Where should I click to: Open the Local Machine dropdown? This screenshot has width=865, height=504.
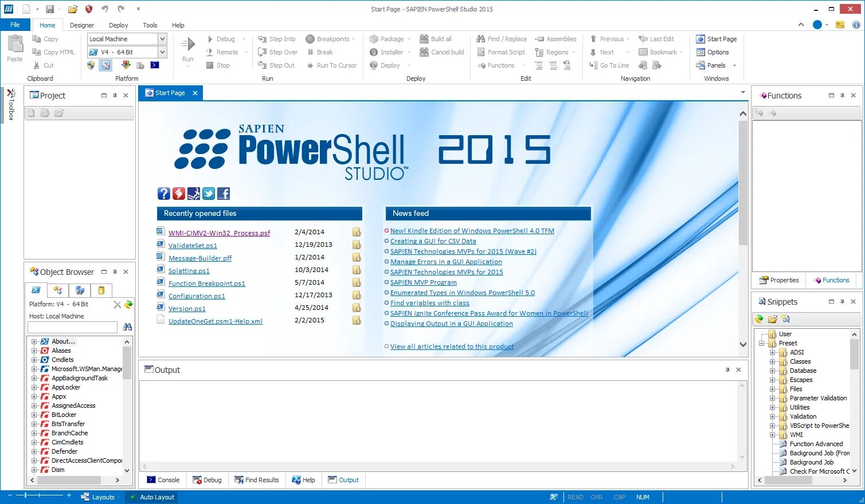point(162,39)
